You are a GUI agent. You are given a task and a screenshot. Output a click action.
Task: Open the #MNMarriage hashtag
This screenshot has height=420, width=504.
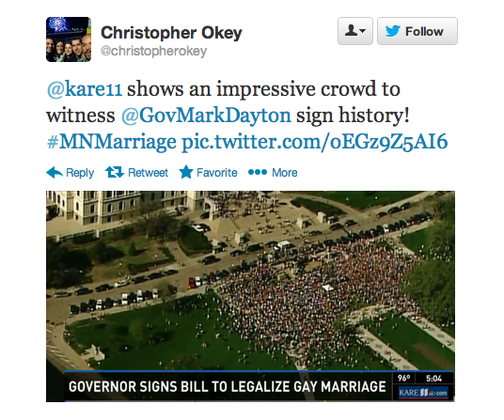[x=112, y=142]
